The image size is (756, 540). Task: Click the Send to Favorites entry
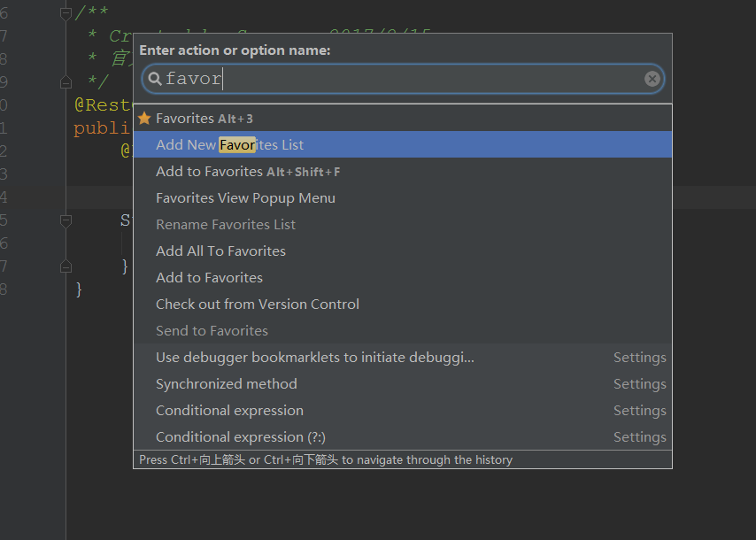click(212, 330)
